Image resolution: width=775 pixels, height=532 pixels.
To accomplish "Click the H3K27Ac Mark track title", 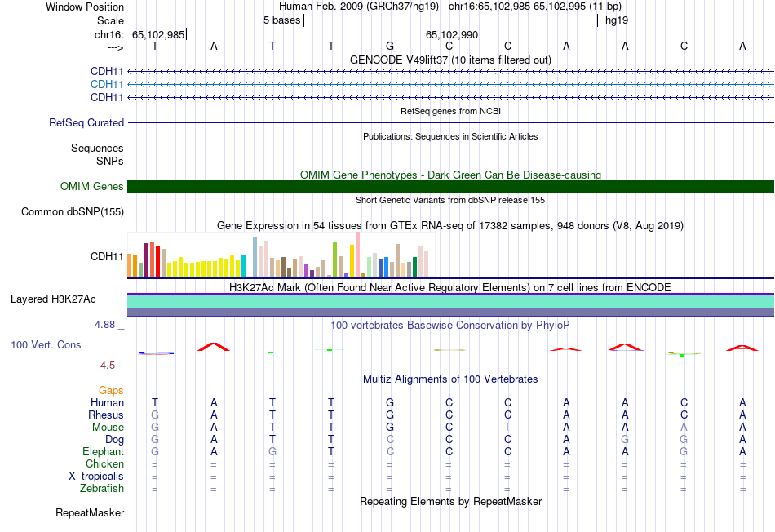I will pyautogui.click(x=450, y=288).
